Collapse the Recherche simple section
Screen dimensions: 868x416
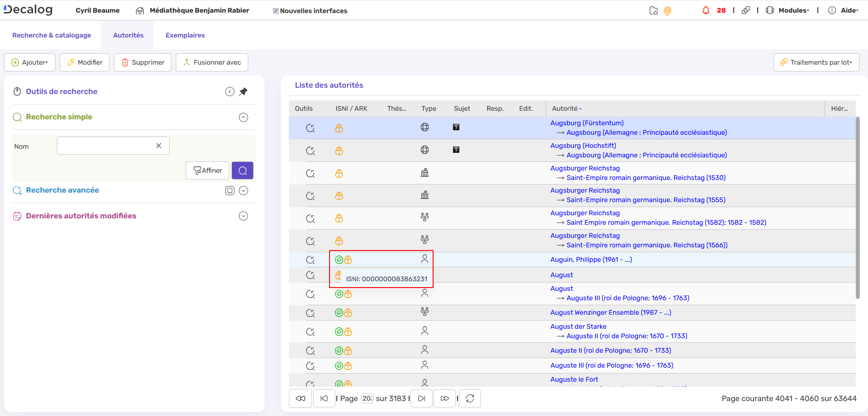[243, 118]
